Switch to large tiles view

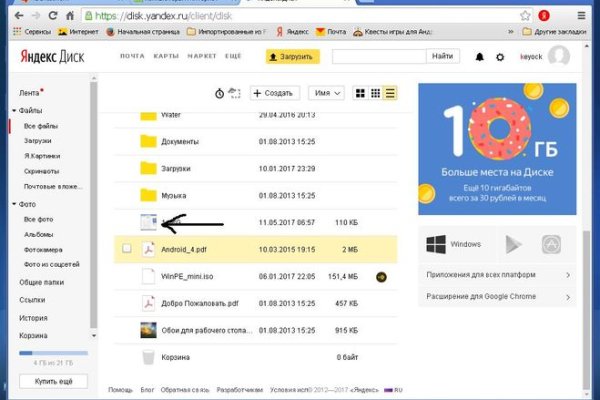tap(360, 93)
